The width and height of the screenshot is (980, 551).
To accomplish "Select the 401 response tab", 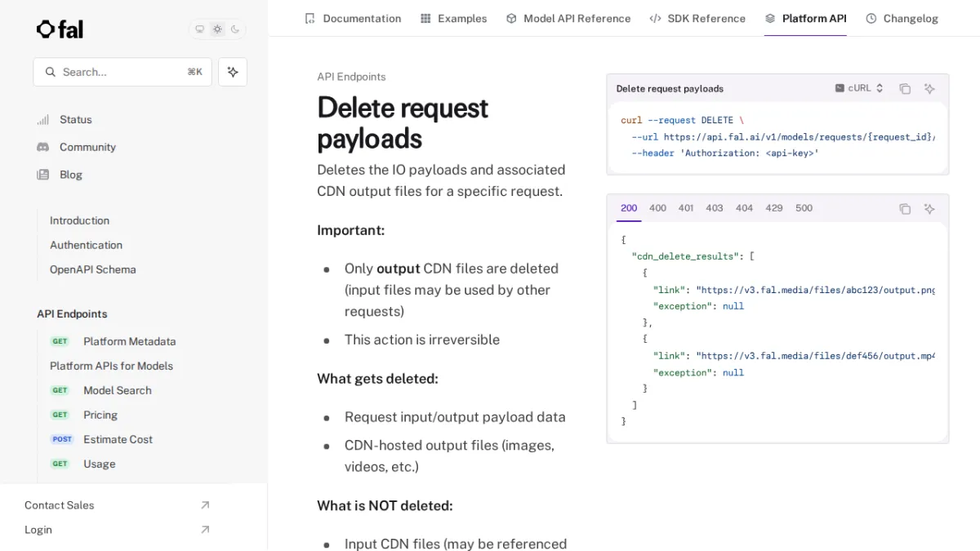I will coord(686,208).
